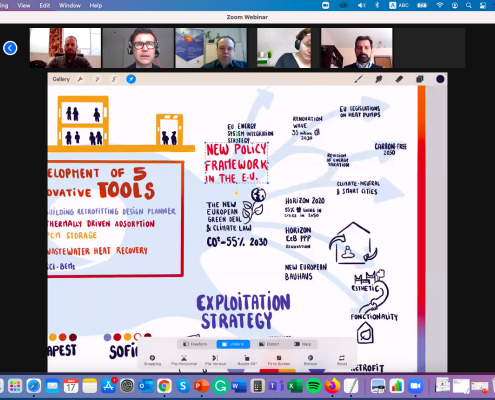Click Flip Vertical in transform bar
This screenshot has height=400, width=495.
[x=215, y=360]
